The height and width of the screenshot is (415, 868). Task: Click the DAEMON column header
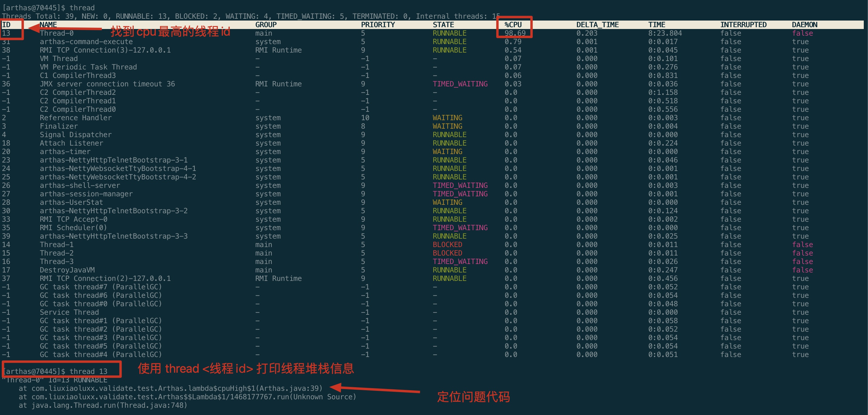click(804, 24)
